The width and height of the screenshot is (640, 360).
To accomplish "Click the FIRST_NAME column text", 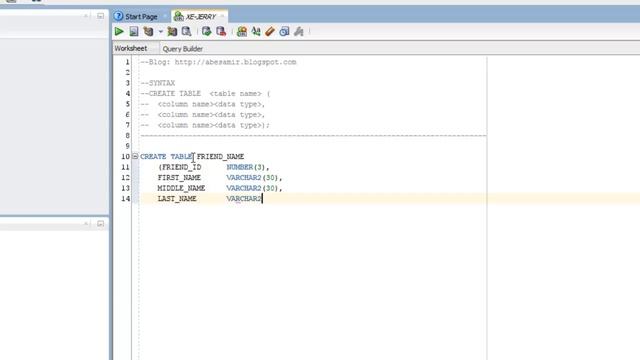I will (179, 178).
